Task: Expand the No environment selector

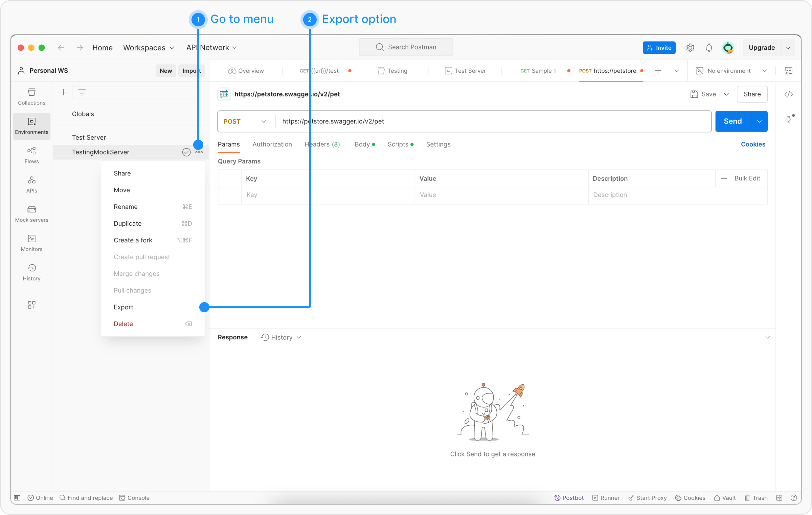Action: pos(731,71)
